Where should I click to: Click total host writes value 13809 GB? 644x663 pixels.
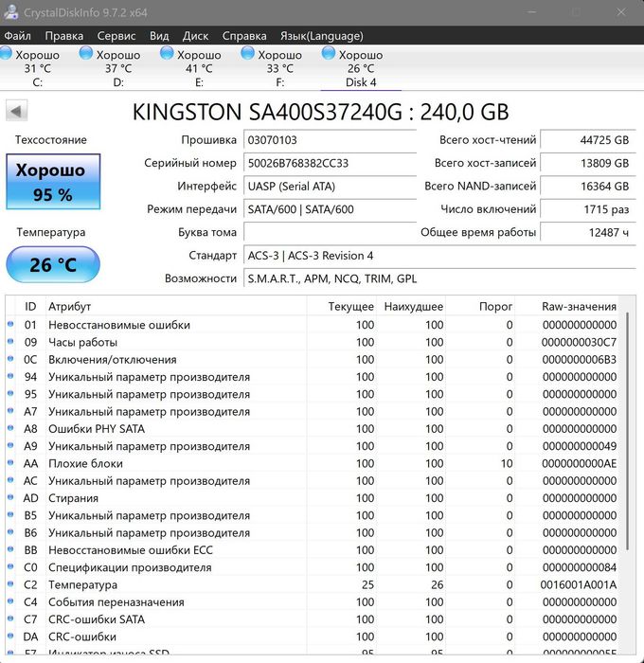pos(588,163)
